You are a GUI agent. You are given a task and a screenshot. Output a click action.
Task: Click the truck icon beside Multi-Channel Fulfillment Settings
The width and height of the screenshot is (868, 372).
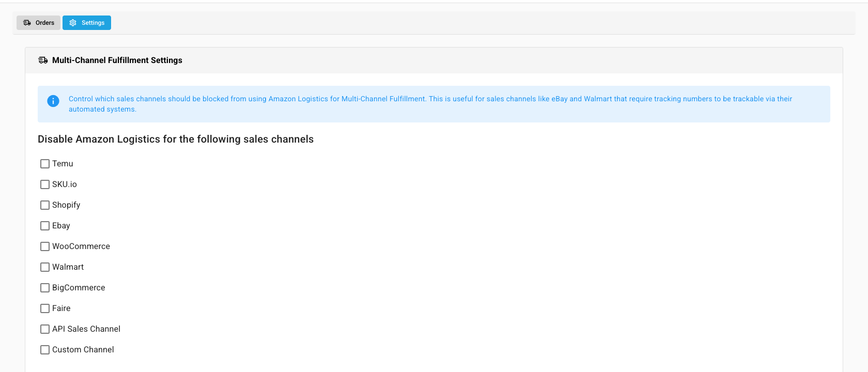coord(43,60)
